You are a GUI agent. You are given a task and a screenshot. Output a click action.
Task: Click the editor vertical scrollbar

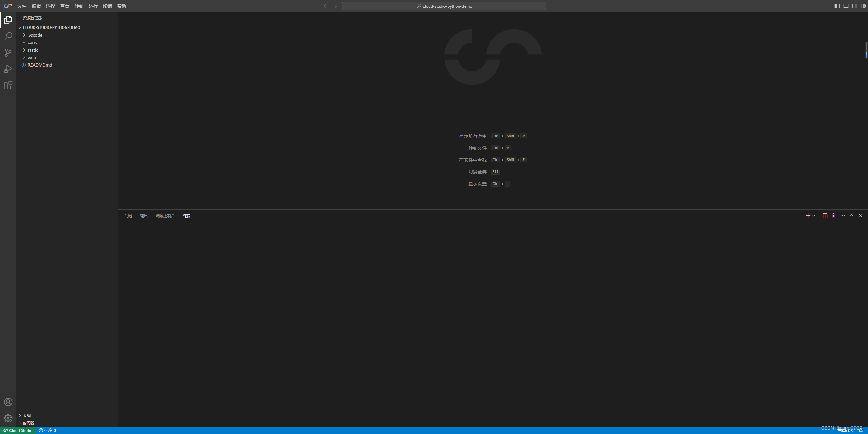(x=866, y=50)
